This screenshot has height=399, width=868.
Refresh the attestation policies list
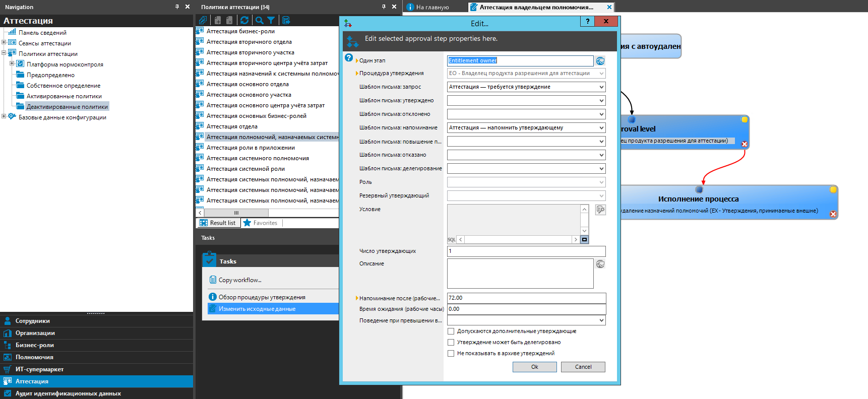[x=244, y=20]
